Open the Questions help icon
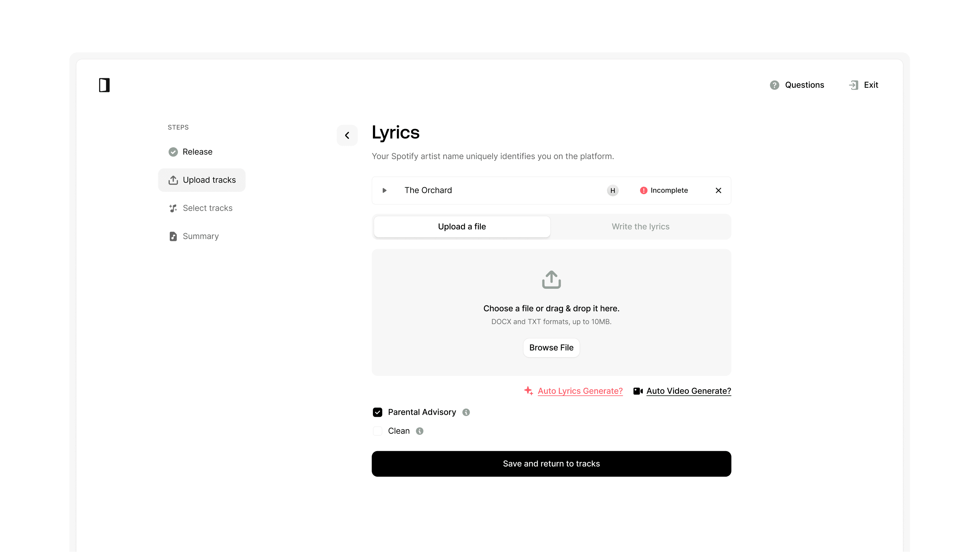980x552 pixels. 774,85
